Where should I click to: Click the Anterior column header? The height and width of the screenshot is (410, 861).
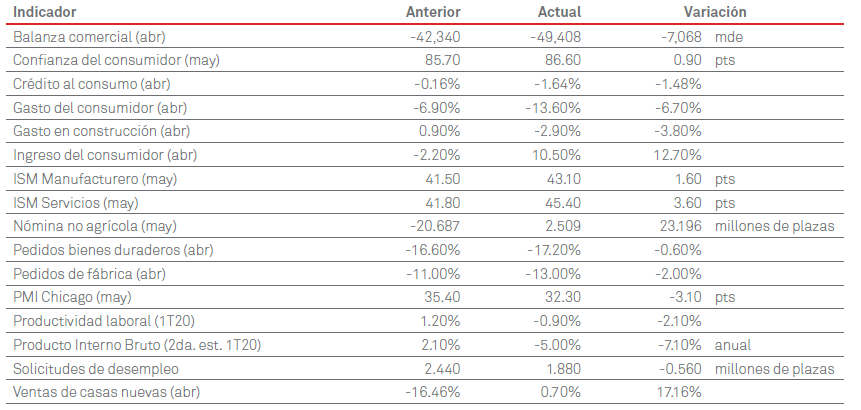coord(433,12)
